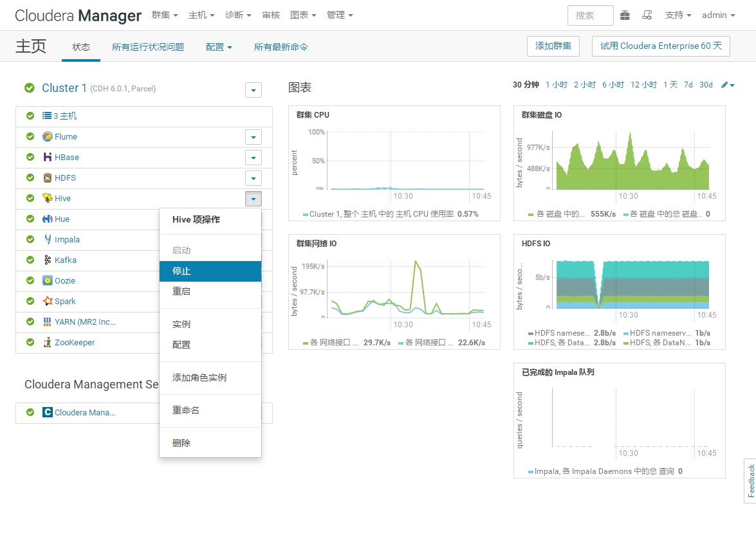Click the Spark star icon
756x553 pixels.
[47, 301]
